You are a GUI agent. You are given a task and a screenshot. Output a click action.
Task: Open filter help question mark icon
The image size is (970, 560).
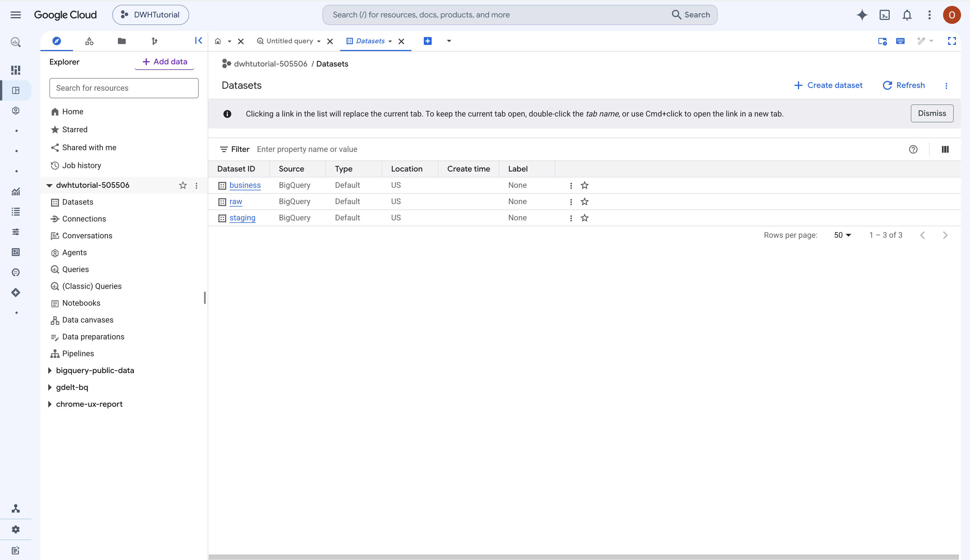tap(913, 149)
